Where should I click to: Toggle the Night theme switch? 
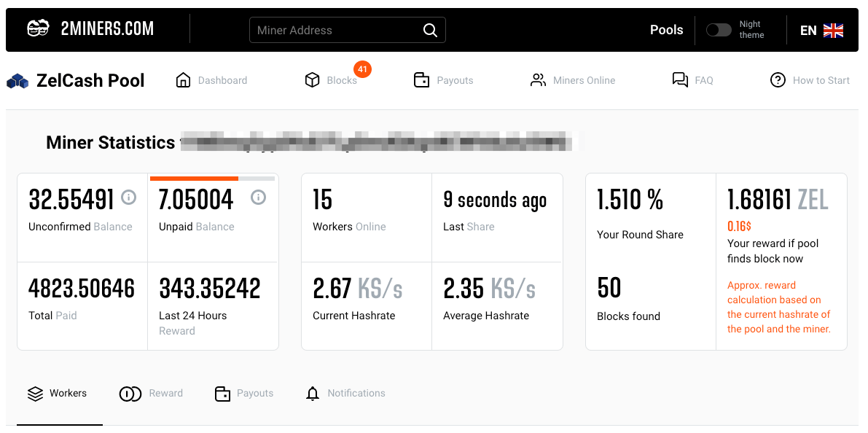719,30
